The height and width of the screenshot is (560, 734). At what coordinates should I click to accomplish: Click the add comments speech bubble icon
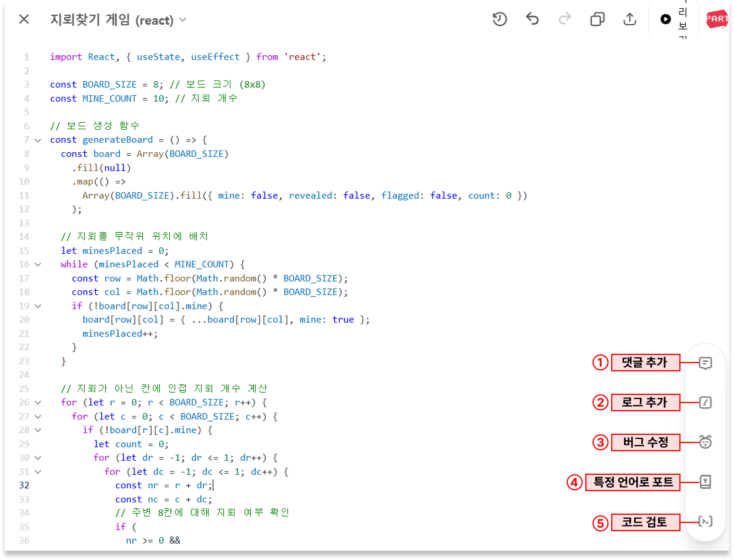(705, 363)
